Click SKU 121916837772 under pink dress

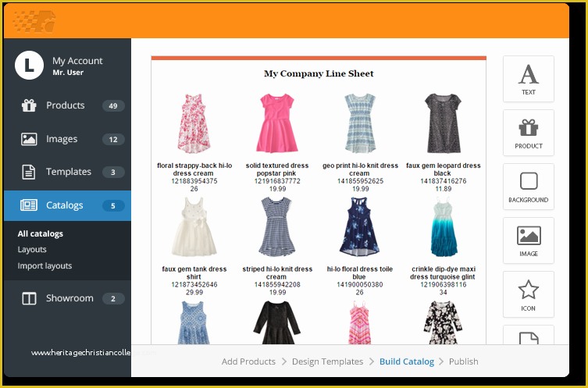point(277,181)
